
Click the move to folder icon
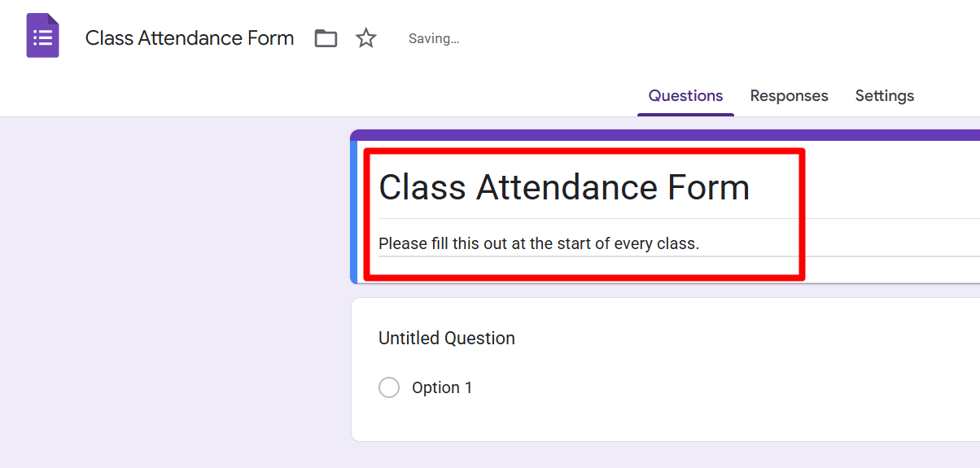pos(326,38)
